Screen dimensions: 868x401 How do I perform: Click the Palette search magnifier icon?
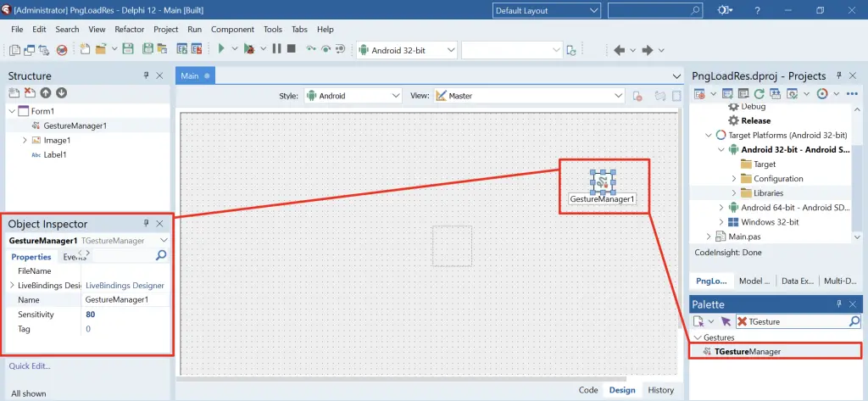[854, 321]
